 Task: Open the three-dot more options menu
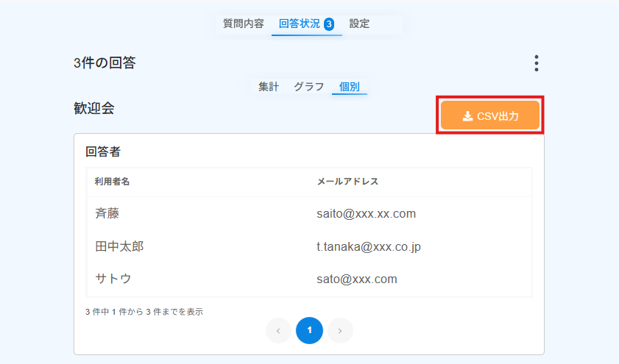[x=536, y=63]
